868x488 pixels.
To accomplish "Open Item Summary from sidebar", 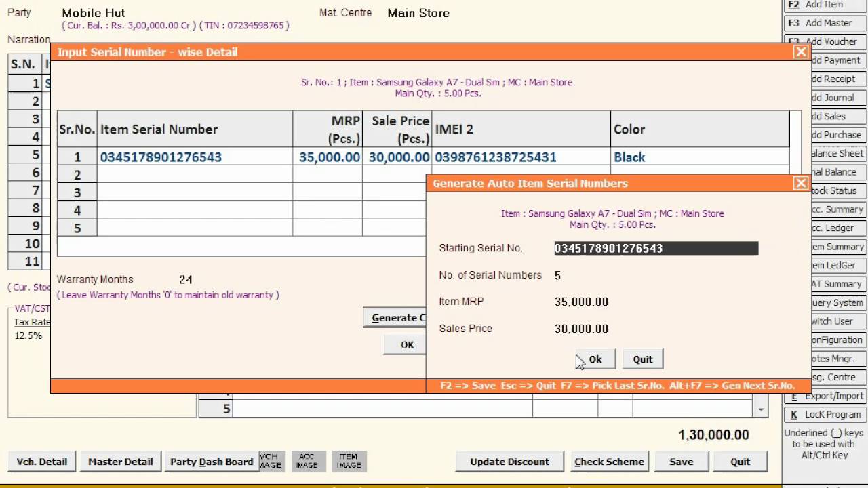I will pyautogui.click(x=839, y=247).
